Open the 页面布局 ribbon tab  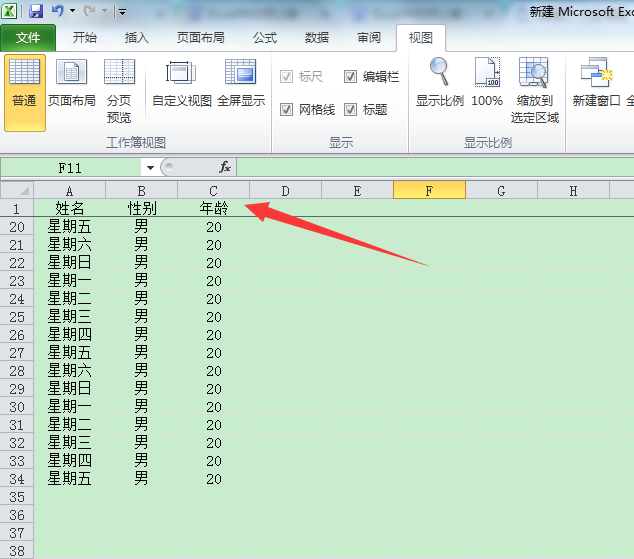(x=201, y=38)
